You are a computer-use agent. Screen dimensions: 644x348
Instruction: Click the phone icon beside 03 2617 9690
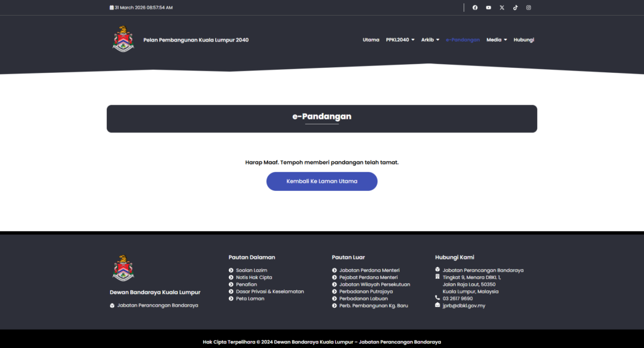438,298
